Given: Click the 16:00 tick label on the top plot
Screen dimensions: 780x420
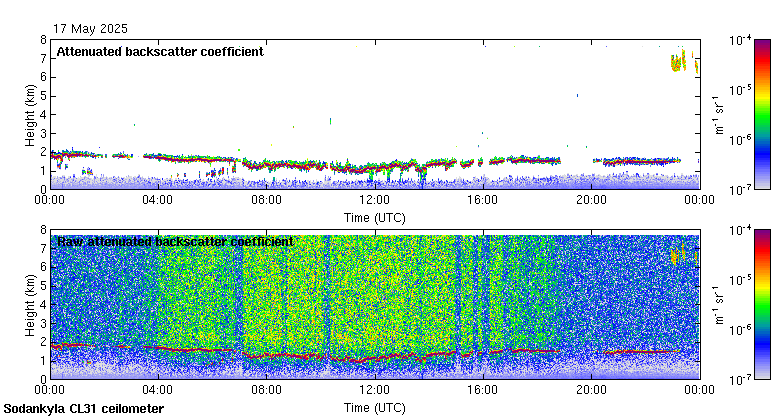Looking at the screenshot, I should [x=483, y=200].
